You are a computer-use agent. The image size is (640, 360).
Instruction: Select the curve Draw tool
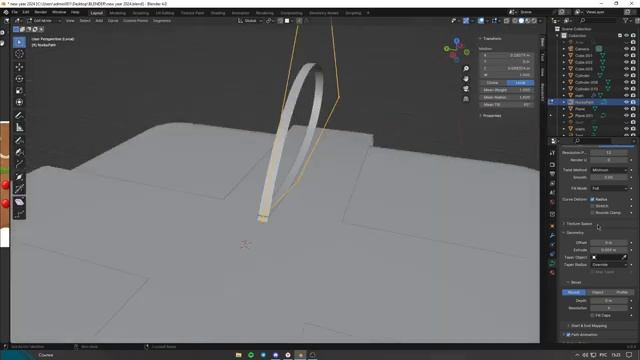click(x=19, y=140)
